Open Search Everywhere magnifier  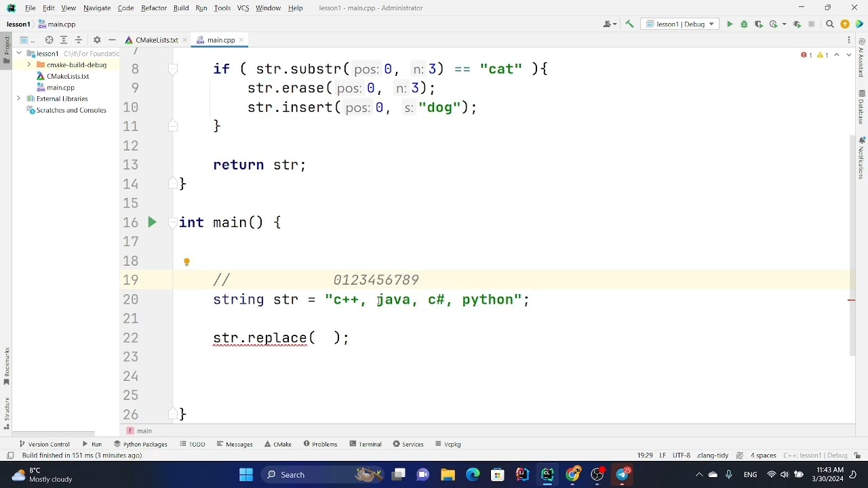pos(830,24)
